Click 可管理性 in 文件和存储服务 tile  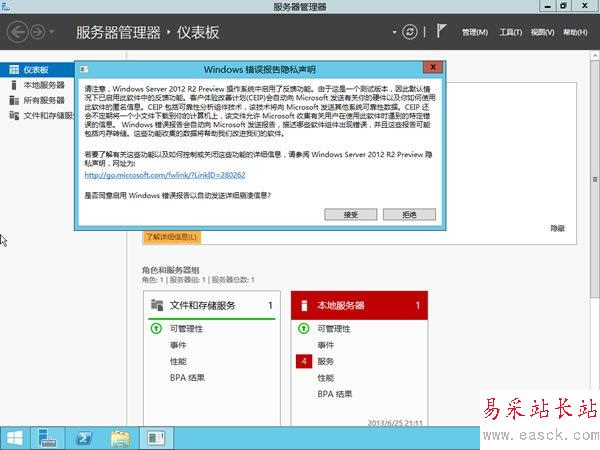coord(186,329)
